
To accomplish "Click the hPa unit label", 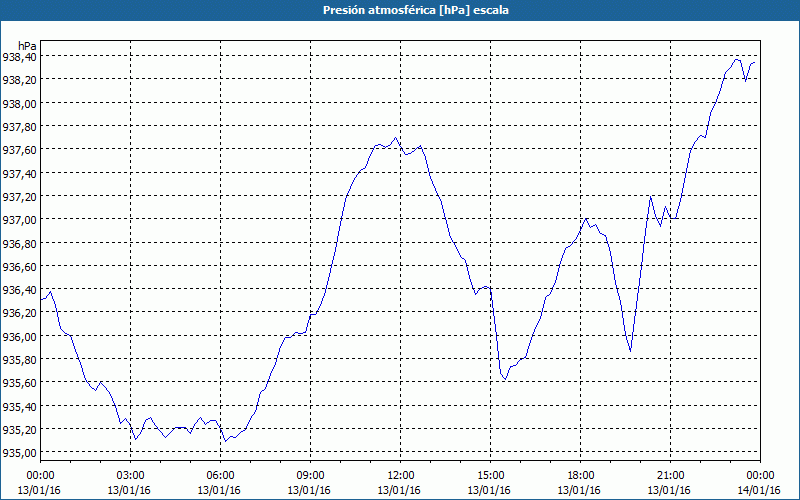I will click(x=27, y=46).
